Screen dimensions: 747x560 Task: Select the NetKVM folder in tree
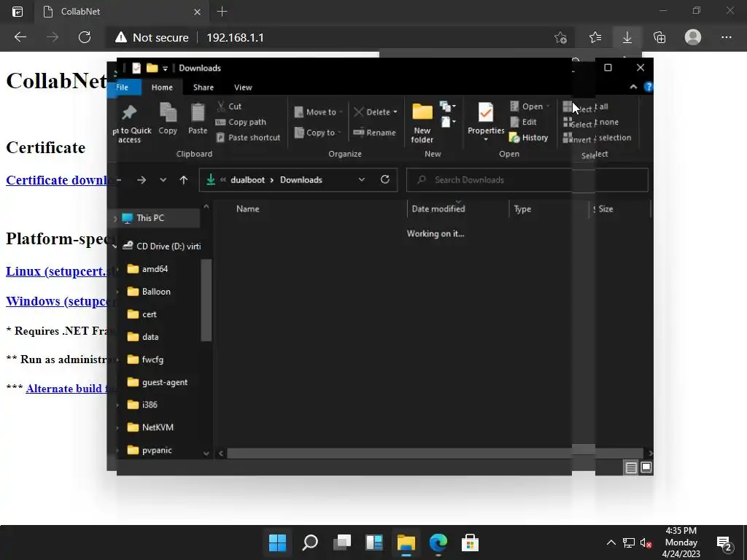150,427
